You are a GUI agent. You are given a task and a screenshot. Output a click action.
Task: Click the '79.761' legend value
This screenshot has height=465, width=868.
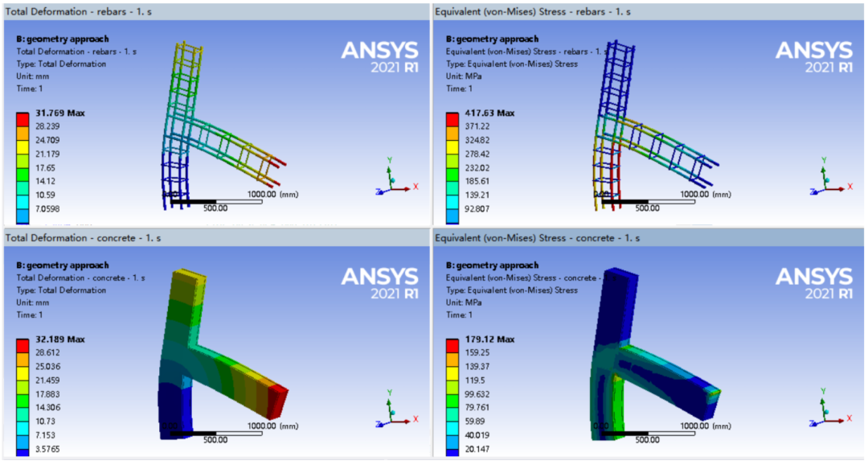pos(477,407)
